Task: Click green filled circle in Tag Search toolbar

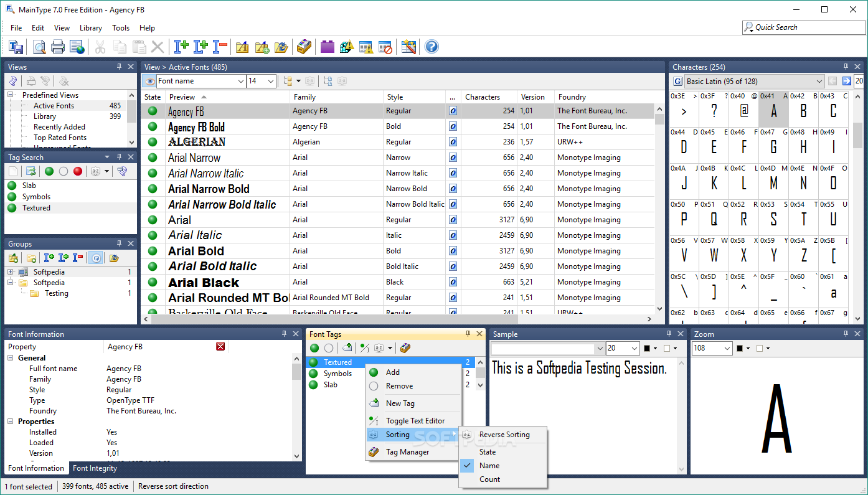Action: pyautogui.click(x=49, y=171)
